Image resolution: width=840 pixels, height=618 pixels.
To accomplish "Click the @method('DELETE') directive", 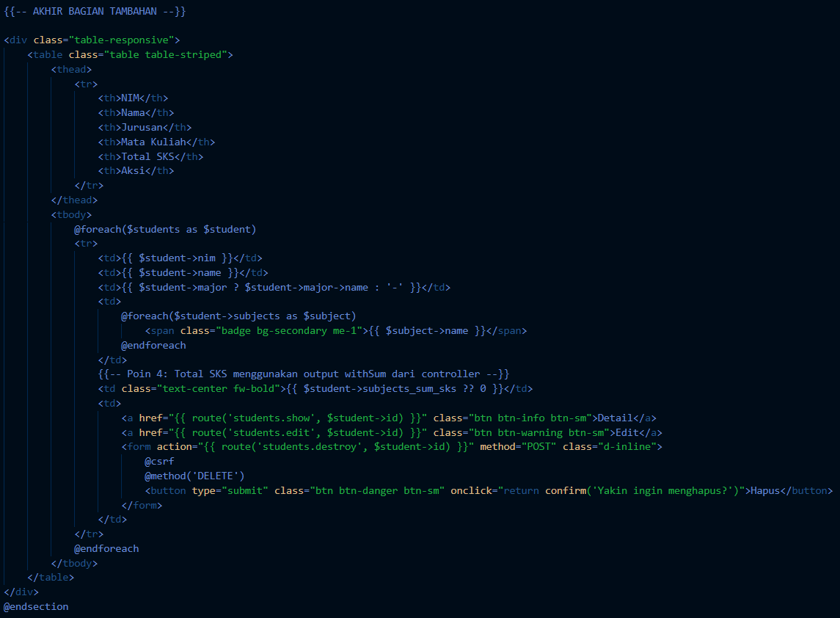I will click(x=194, y=476).
